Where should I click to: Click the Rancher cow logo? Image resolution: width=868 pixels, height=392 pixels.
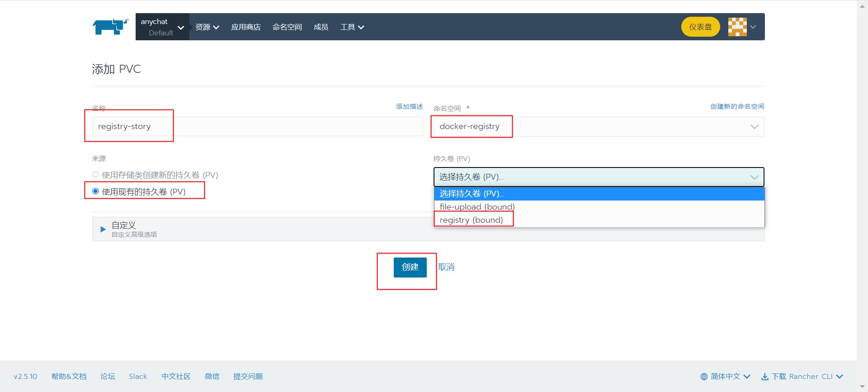click(x=111, y=27)
